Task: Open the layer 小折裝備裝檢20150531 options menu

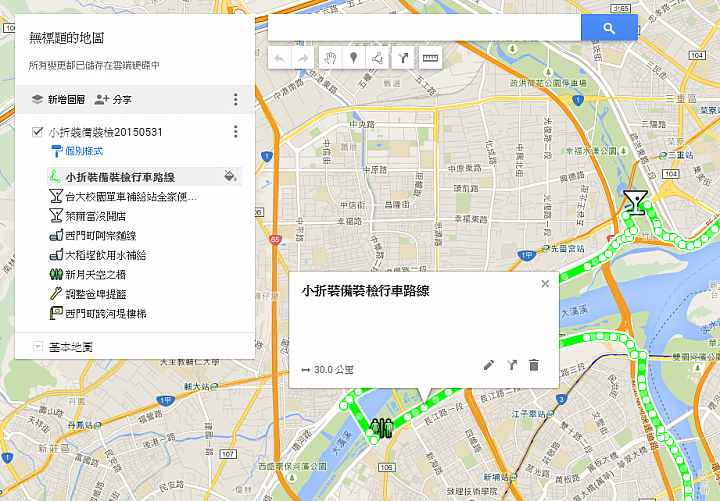Action: coord(236,132)
